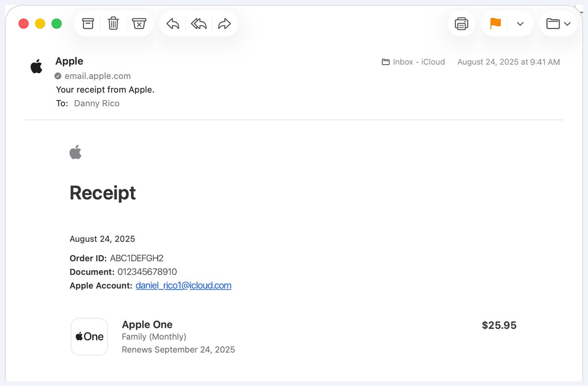Move message to Junk

pyautogui.click(x=139, y=24)
